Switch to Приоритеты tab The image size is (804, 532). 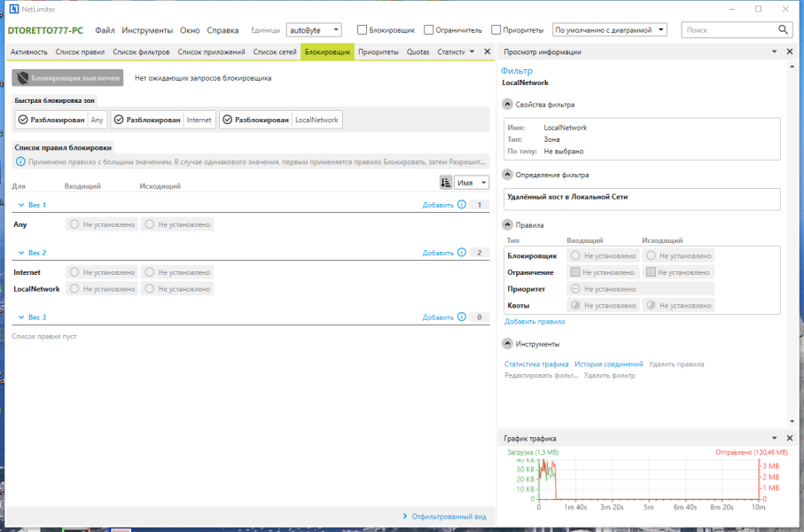(x=379, y=51)
